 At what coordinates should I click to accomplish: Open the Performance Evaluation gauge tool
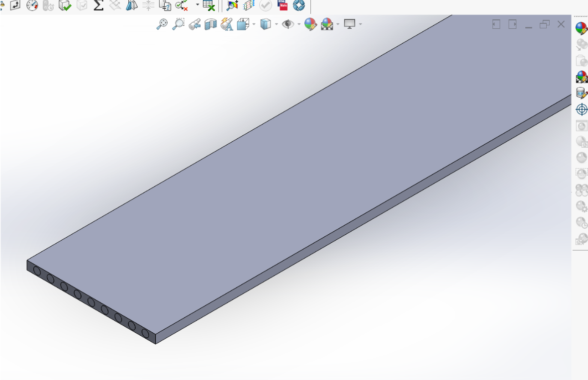tap(32, 5)
